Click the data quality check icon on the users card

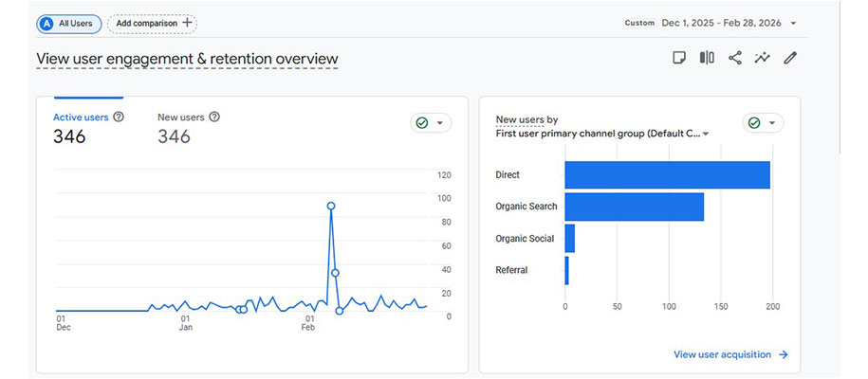422,123
